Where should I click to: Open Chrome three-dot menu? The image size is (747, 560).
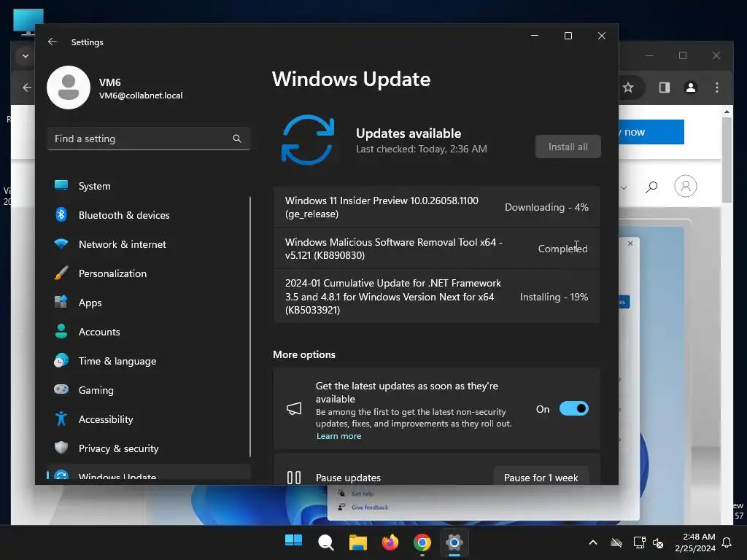point(717,87)
